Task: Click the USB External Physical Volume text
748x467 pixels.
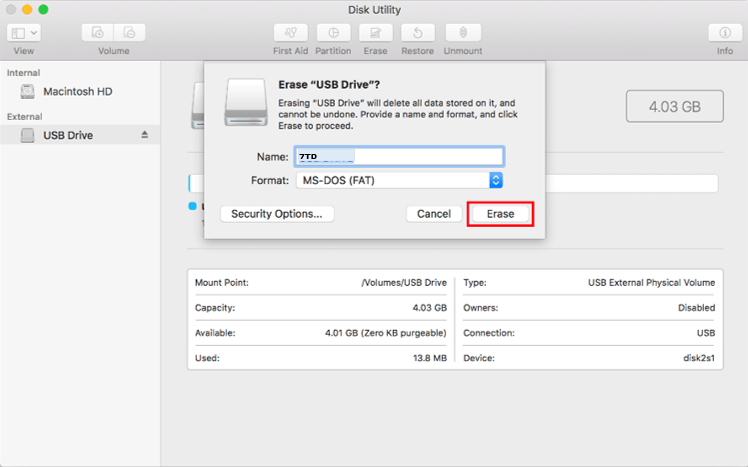Action: click(x=651, y=282)
